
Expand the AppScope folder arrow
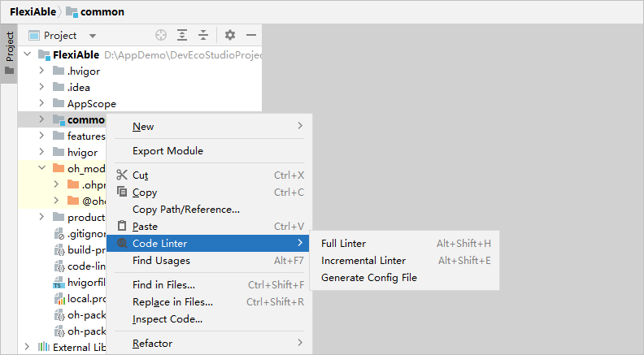[x=41, y=103]
